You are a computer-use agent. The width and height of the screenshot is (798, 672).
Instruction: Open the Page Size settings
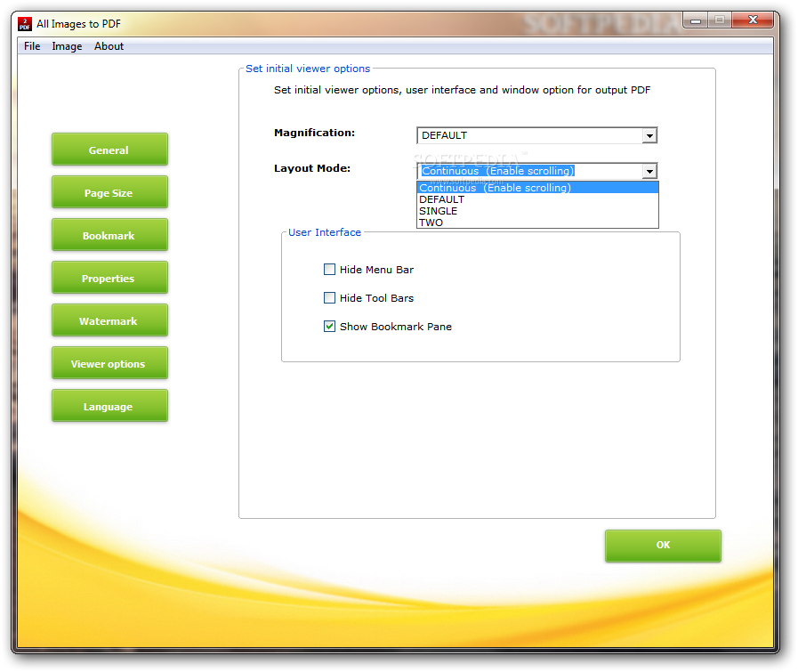tap(109, 192)
